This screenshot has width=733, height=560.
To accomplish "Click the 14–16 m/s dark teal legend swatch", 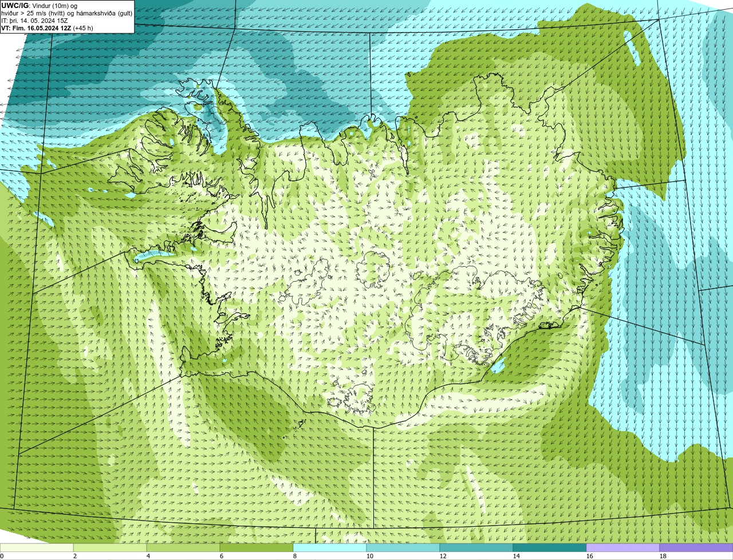I will [x=550, y=547].
